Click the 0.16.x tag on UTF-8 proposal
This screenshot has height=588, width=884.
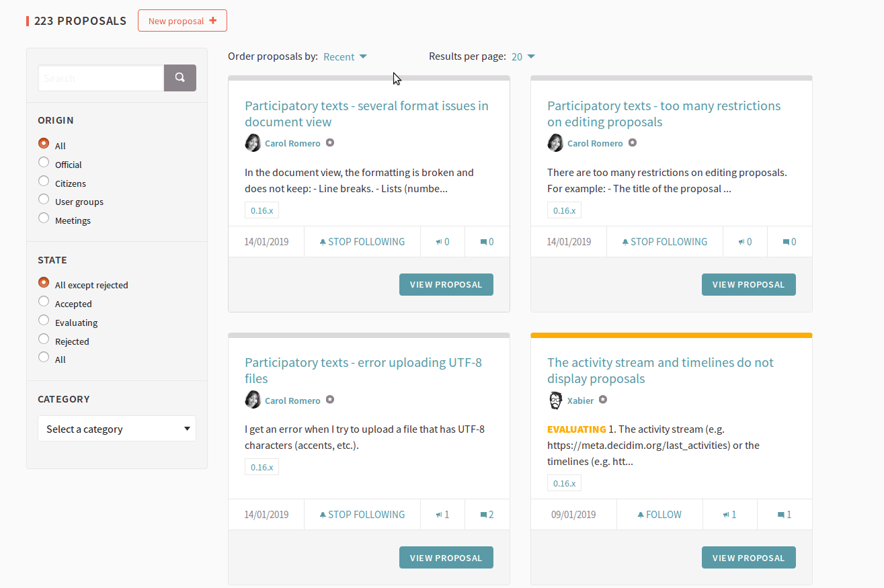(262, 467)
